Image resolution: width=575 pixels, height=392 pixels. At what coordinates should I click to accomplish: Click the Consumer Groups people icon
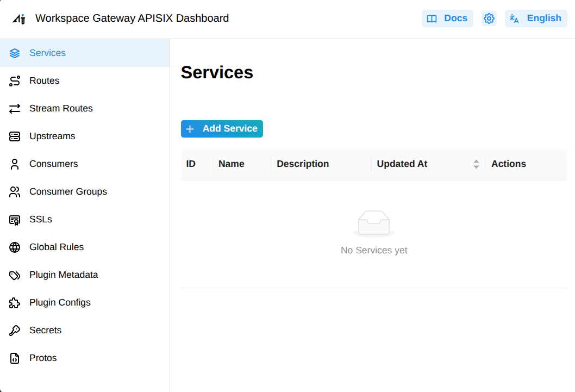pyautogui.click(x=15, y=192)
